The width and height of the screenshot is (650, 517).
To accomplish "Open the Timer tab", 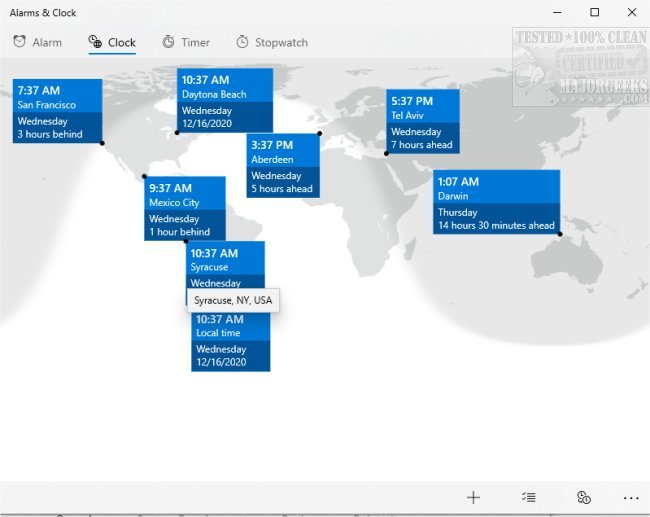I will coord(186,42).
